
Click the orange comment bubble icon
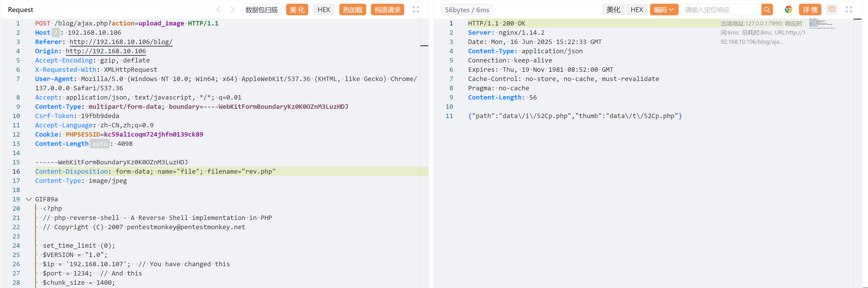pyautogui.click(x=832, y=9)
